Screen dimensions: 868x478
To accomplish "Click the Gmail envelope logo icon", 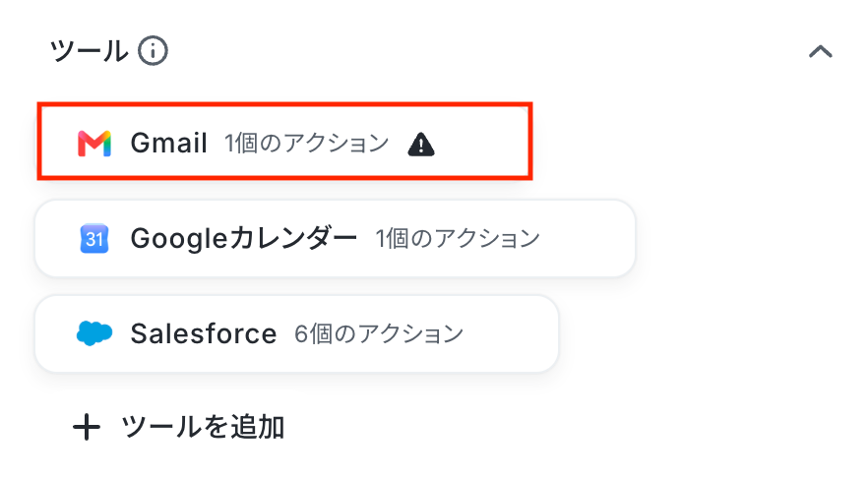I will (x=94, y=144).
